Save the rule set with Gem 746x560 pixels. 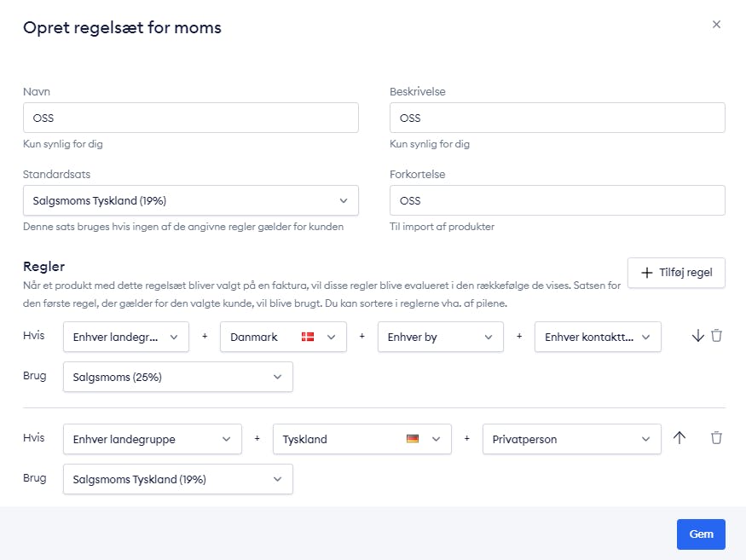point(701,534)
